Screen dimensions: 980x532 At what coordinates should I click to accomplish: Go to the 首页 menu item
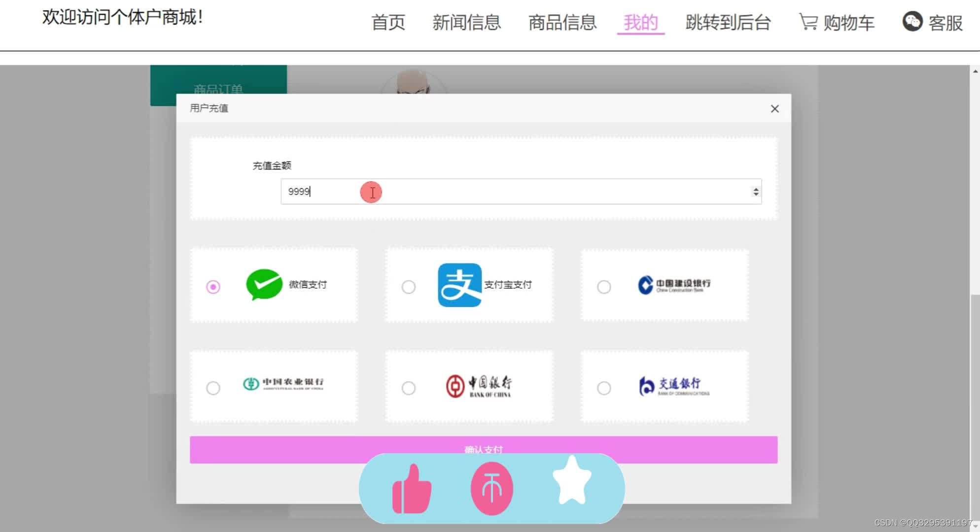coord(388,23)
